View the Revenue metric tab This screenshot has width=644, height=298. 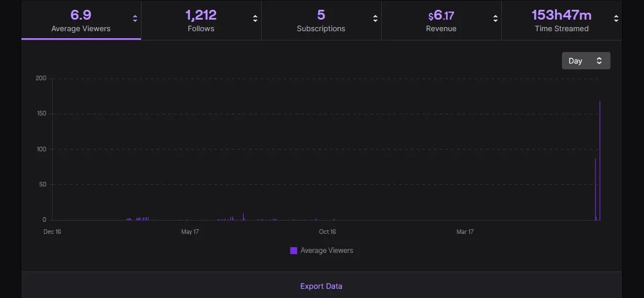tap(441, 20)
